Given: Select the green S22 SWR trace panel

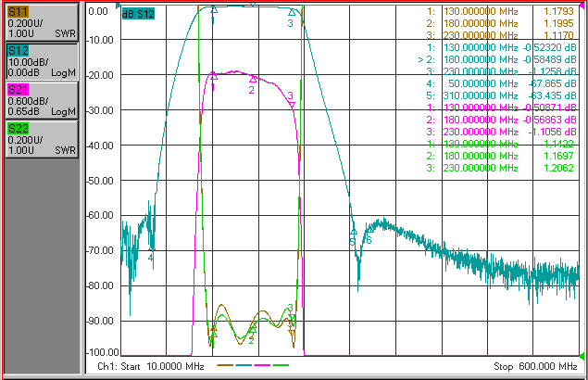Looking at the screenshot, I should pos(42,139).
